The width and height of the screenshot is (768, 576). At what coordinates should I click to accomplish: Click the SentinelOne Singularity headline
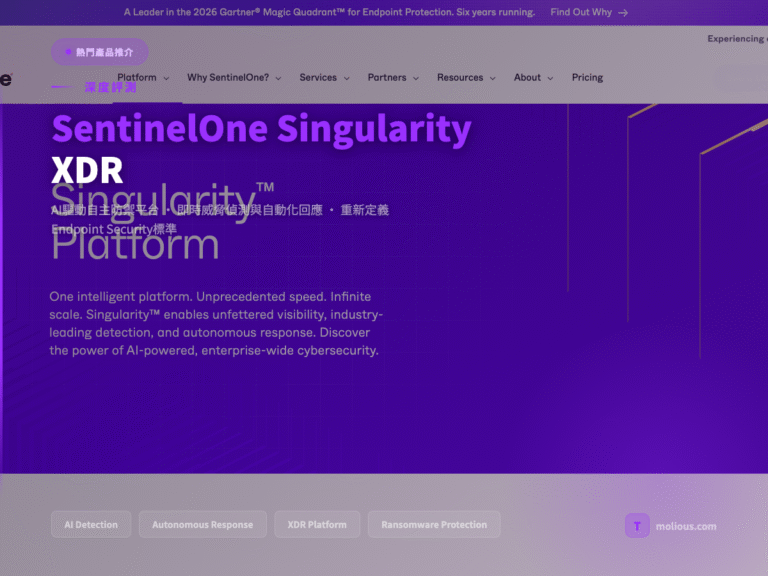(262, 129)
